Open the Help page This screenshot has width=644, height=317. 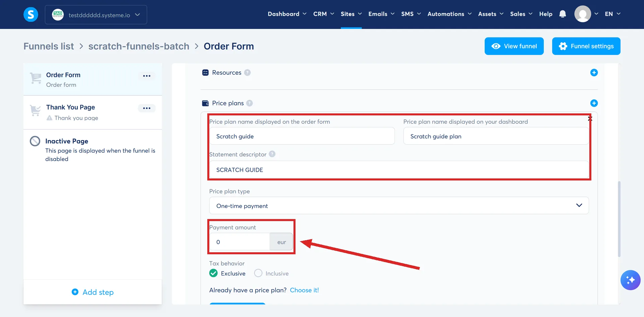[x=546, y=14]
